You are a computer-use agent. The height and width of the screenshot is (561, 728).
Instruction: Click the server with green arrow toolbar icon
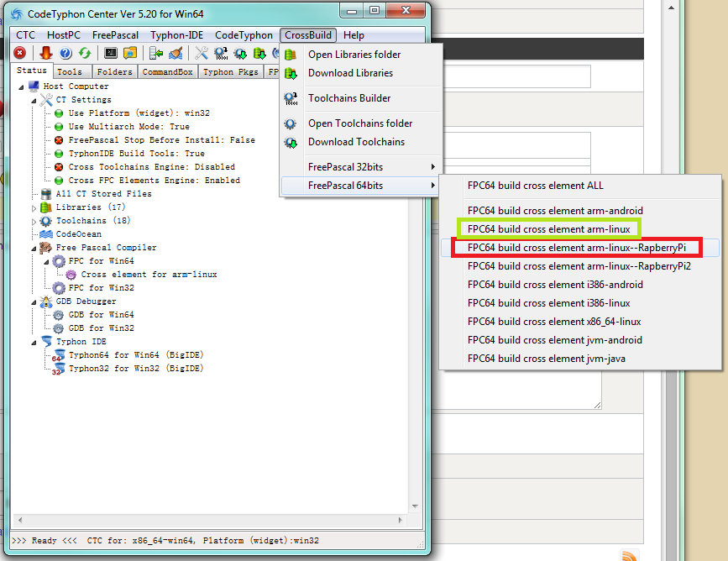(x=156, y=53)
